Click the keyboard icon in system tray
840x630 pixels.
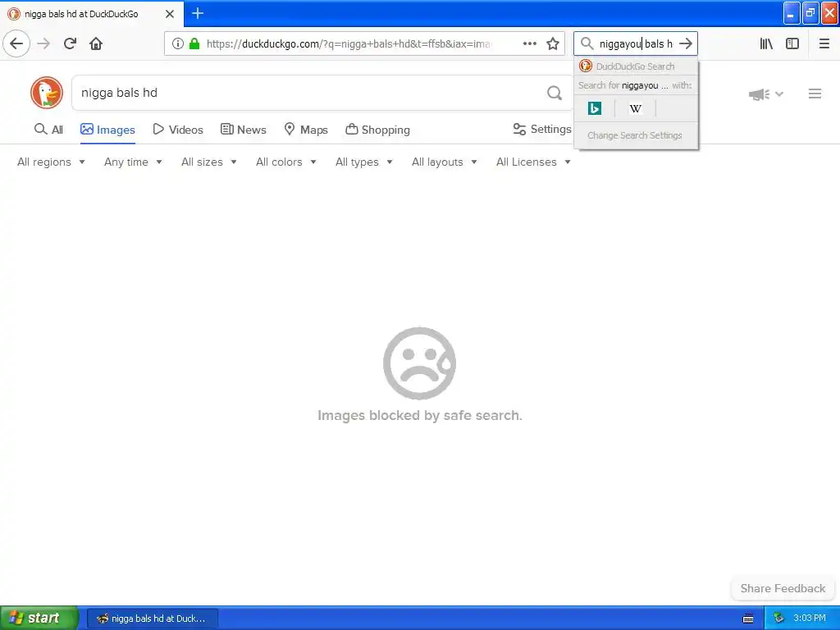coord(748,619)
